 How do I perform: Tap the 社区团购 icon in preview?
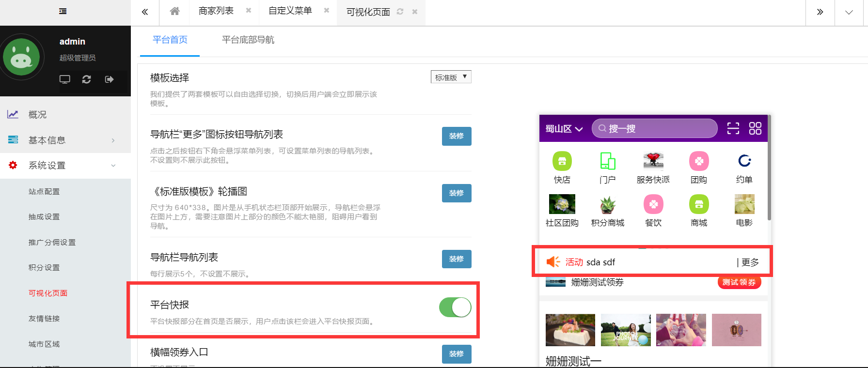(x=562, y=204)
